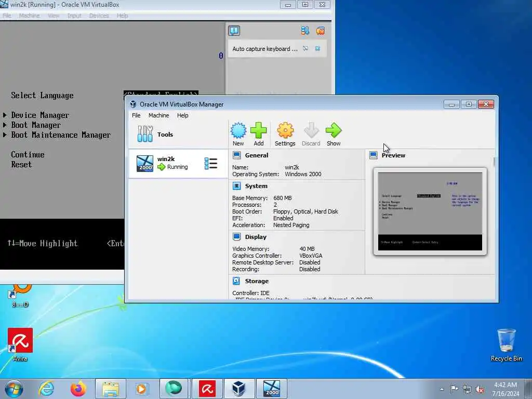532x399 pixels.
Task: Open the Avira desktop shortcut
Action: pyautogui.click(x=20, y=344)
